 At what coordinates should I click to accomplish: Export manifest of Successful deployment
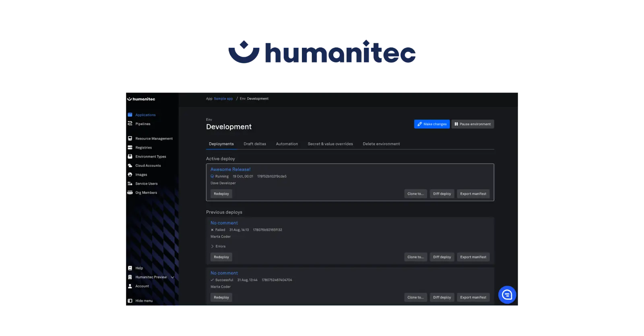click(473, 297)
